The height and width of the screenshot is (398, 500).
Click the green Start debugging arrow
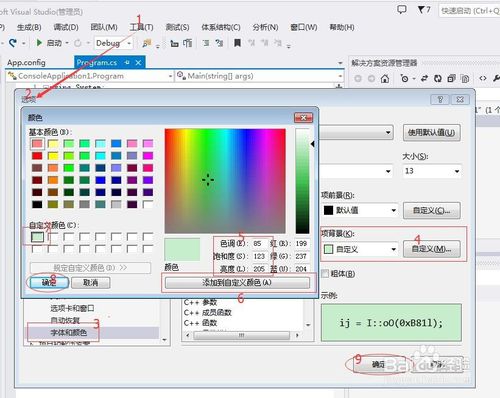point(39,43)
